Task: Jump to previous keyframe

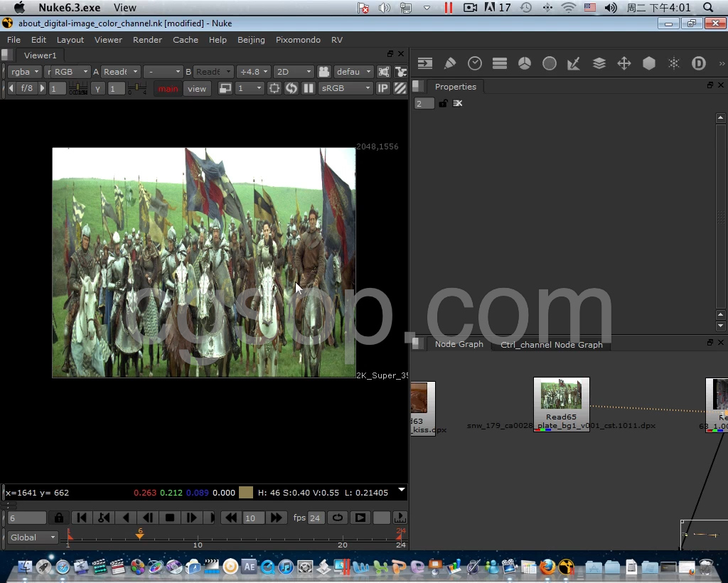Action: 104,518
